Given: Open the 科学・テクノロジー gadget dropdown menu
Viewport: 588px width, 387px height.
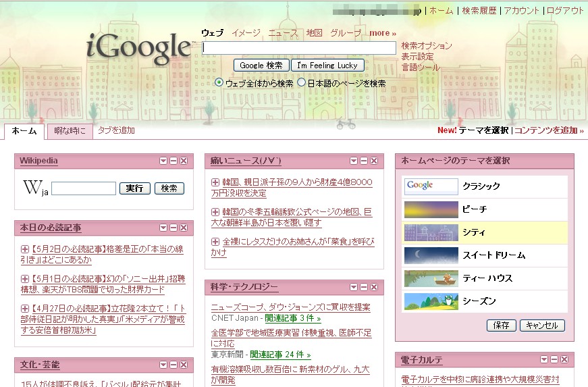Looking at the screenshot, I should (x=354, y=287).
